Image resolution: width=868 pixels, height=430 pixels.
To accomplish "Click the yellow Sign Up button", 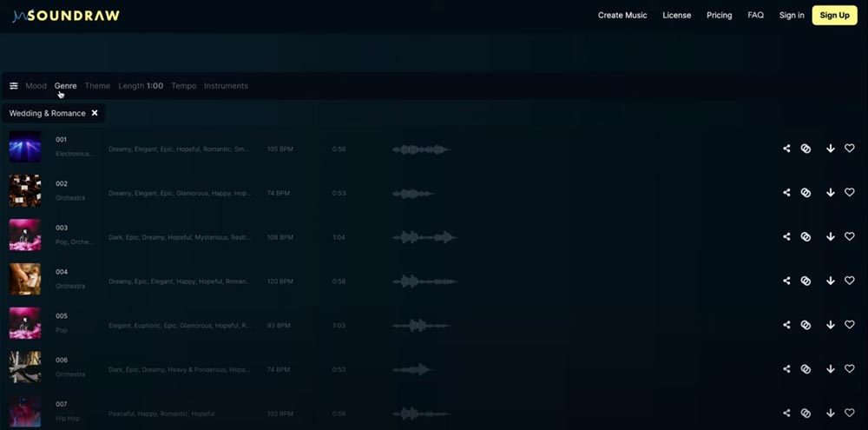I will click(834, 16).
